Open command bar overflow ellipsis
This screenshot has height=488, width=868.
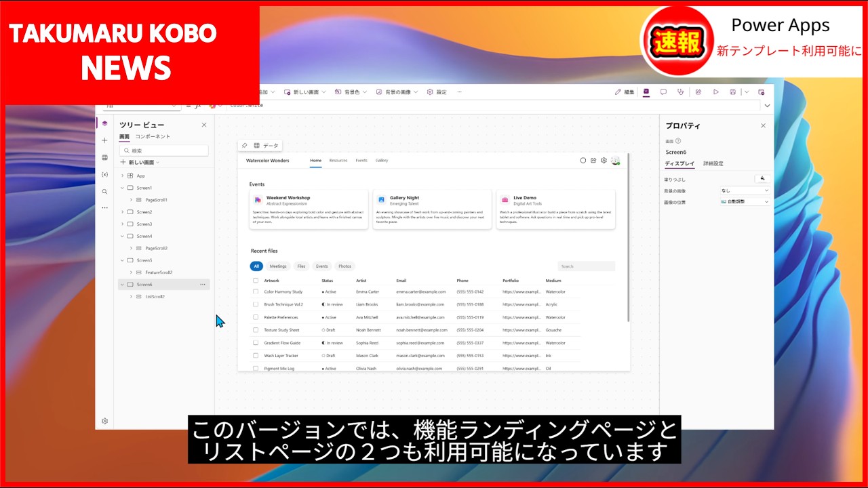459,92
